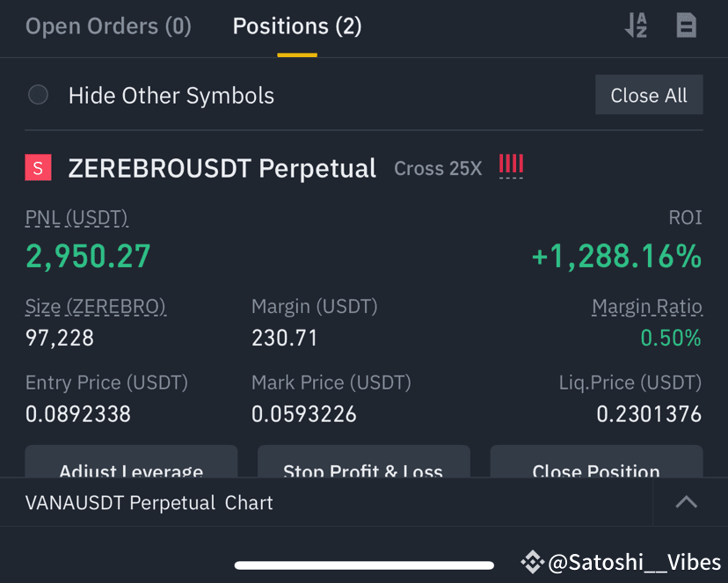Click the red S short-position badge
The image size is (728, 583).
[x=38, y=168]
